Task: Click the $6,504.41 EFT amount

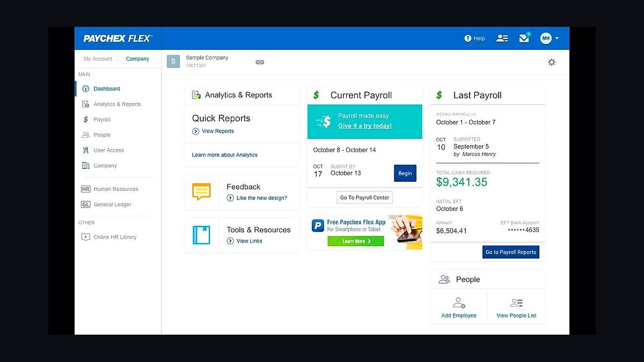Action: click(451, 231)
